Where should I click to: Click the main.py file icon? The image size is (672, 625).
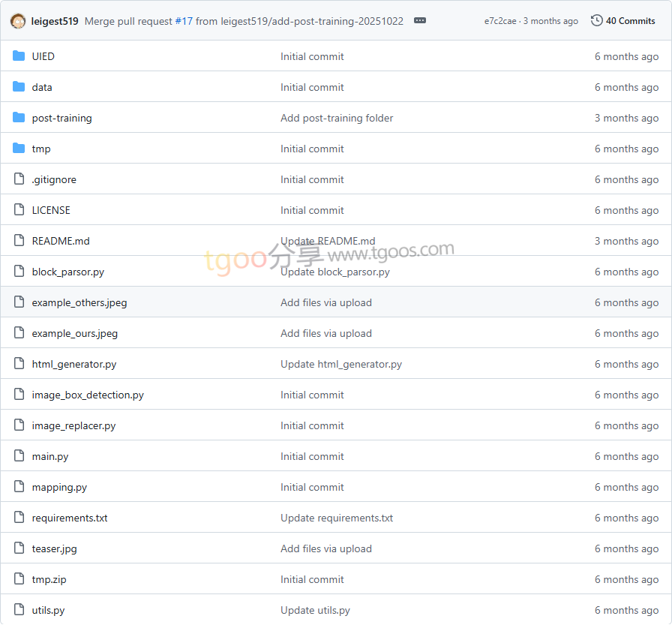coord(19,456)
